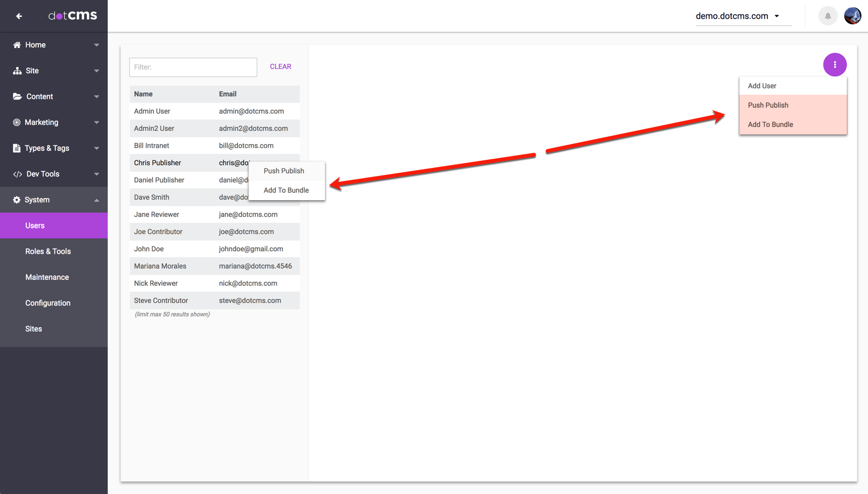Select Add User from the actions menu
The image size is (868, 494).
tap(762, 86)
